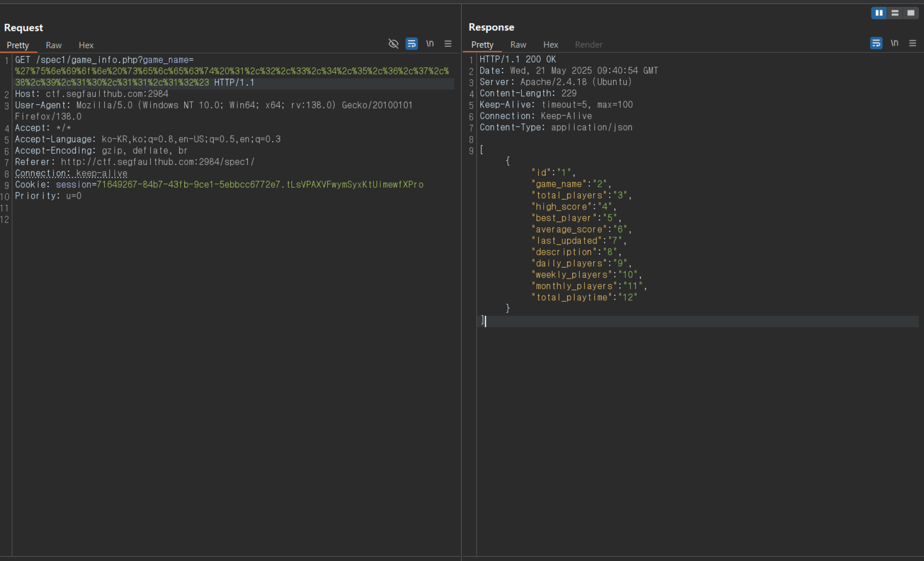The width and height of the screenshot is (924, 561).
Task: Click the Referer header line
Action: coord(135,162)
